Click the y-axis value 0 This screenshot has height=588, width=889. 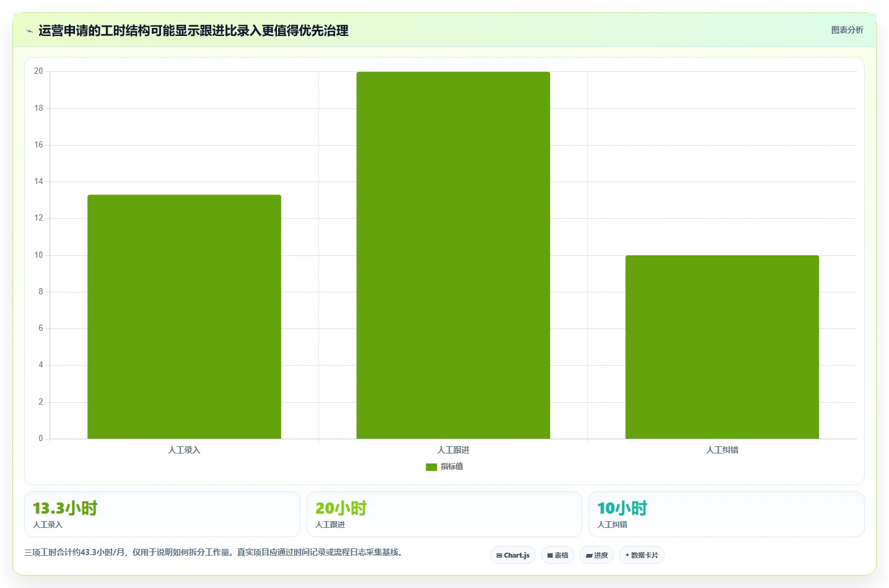41,439
